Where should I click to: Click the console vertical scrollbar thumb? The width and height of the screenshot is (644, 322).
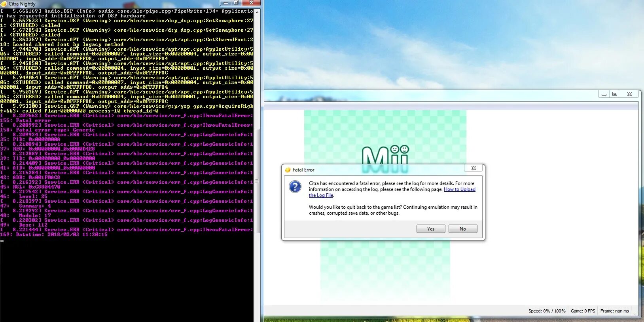257,181
